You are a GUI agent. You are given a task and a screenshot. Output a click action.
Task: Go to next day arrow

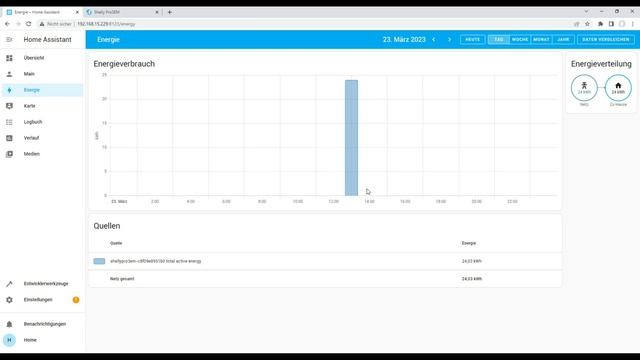(450, 40)
